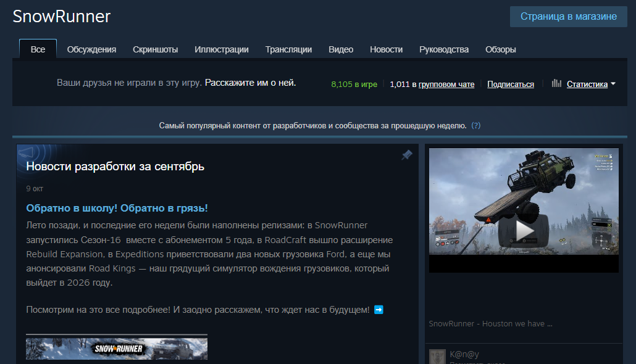Screen dimensions: 636x364
Task: Open the Страница в магазине store page button
Action: (x=568, y=17)
